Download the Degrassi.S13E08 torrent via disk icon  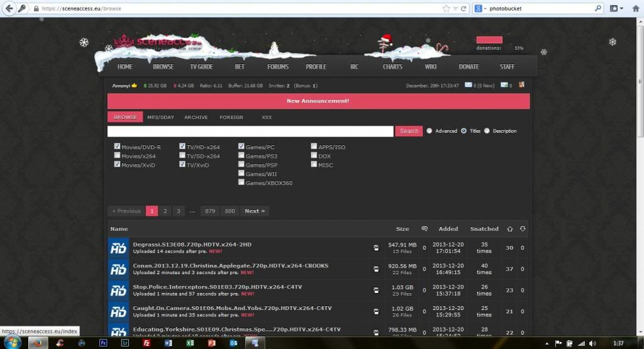pos(376,248)
